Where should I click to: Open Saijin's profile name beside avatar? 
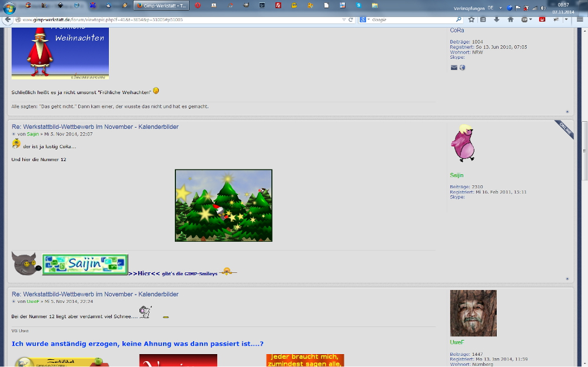(x=456, y=175)
